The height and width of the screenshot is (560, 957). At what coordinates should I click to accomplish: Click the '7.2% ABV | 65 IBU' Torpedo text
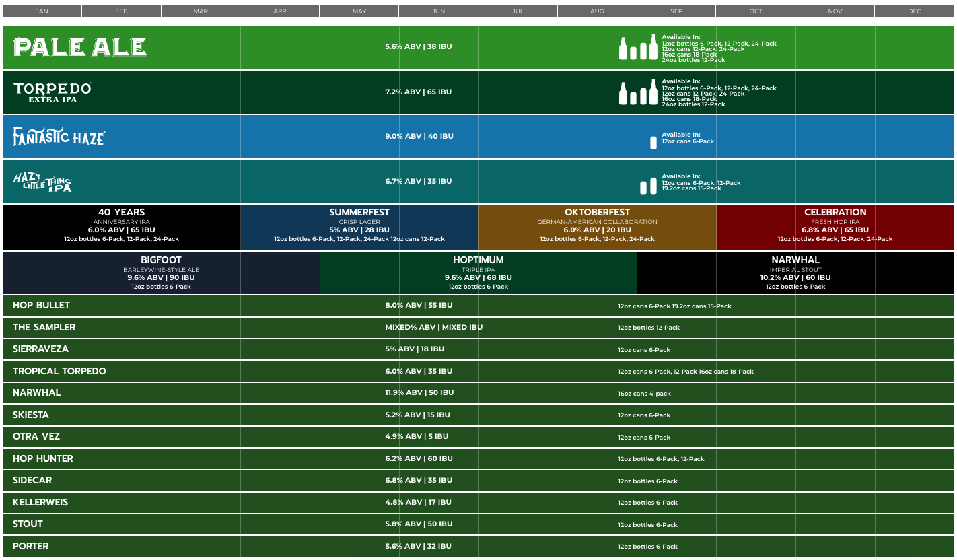419,92
